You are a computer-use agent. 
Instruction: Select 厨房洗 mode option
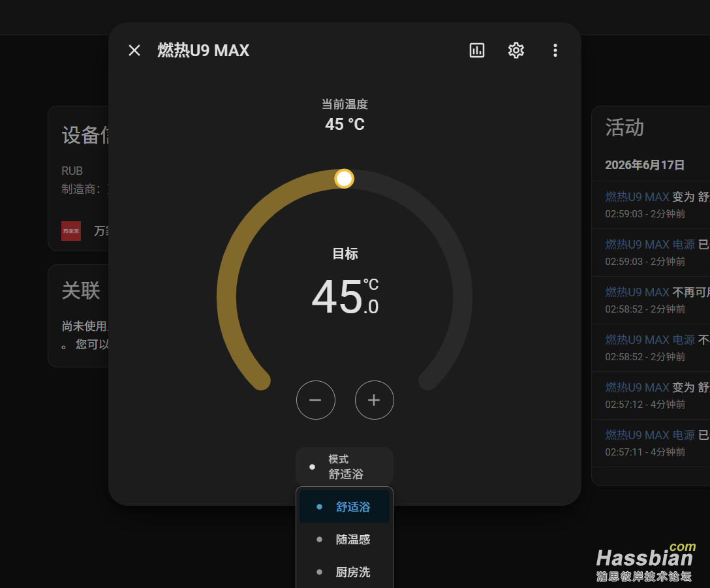[x=344, y=572]
